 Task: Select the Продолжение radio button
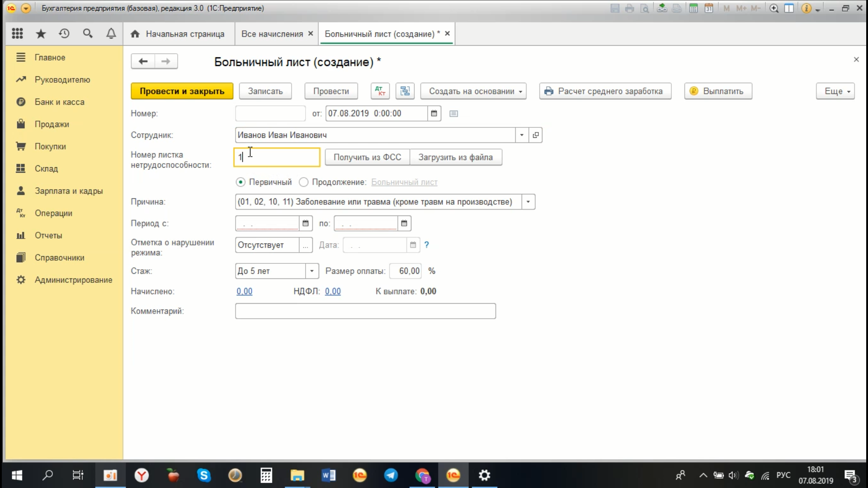304,182
